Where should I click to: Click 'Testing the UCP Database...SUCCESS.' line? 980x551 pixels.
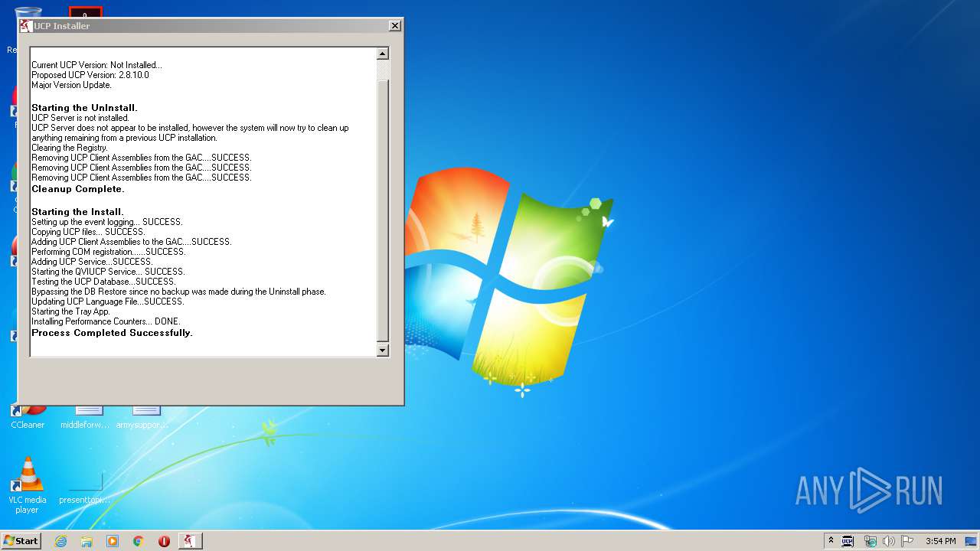tap(103, 282)
